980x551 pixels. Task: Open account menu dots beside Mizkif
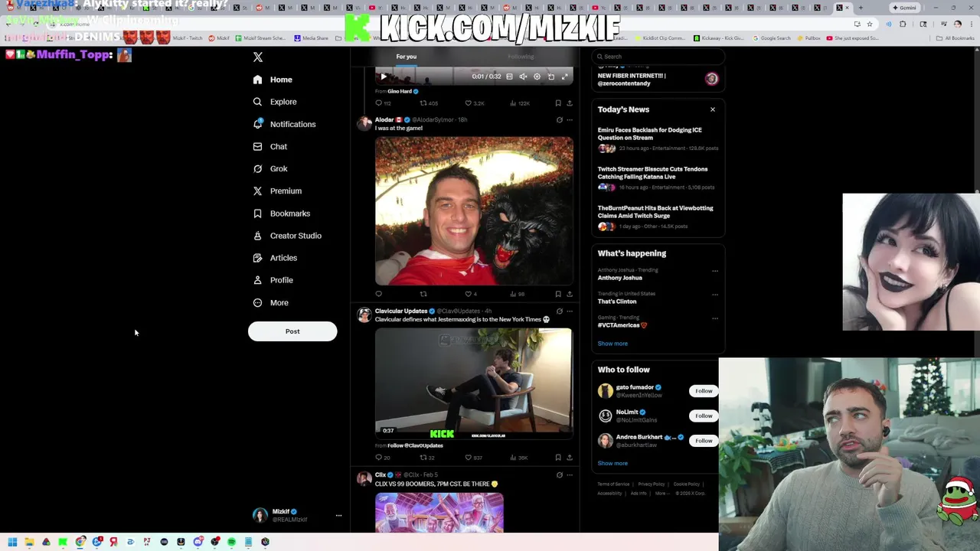pos(338,515)
